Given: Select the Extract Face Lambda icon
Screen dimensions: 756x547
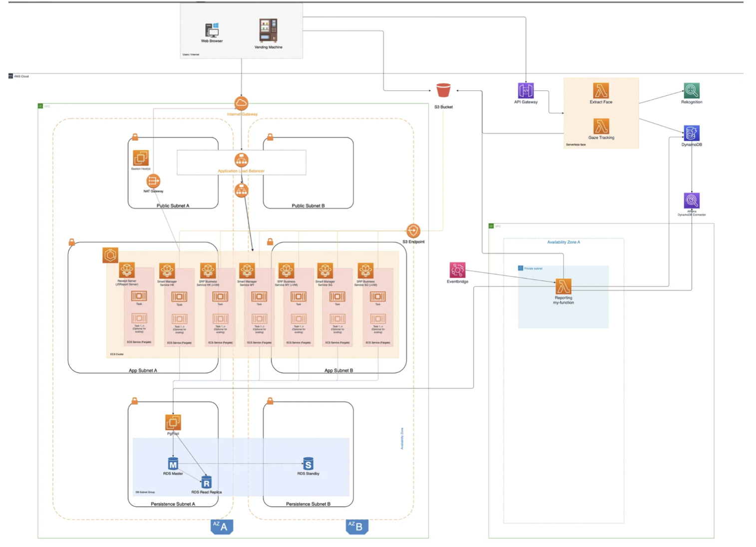Looking at the screenshot, I should (x=601, y=90).
